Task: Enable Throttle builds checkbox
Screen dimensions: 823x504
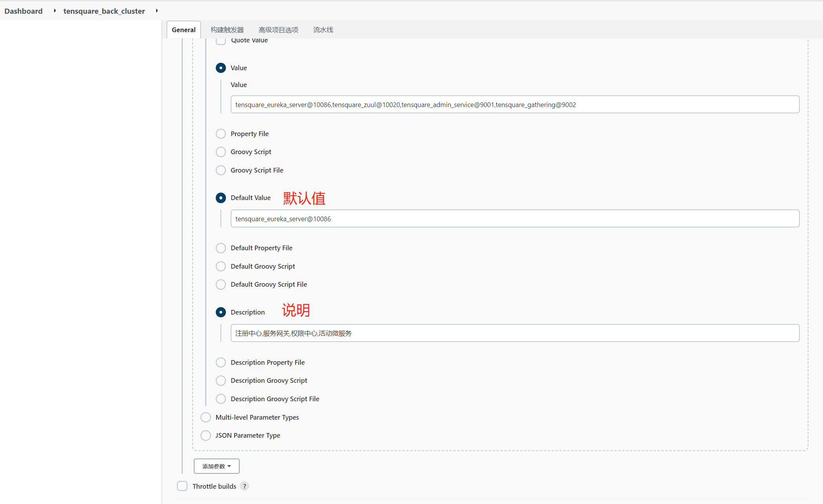Action: pyautogui.click(x=182, y=486)
